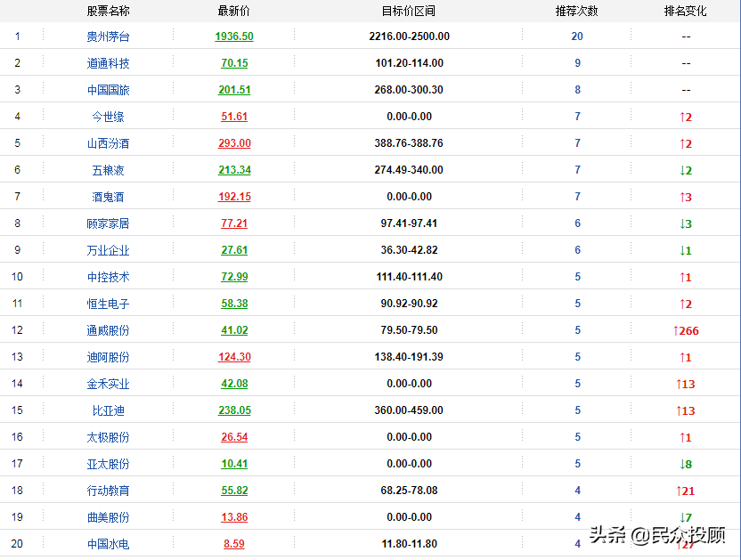741x560 pixels.
Task: Click latest price 55.82
Action: click(x=234, y=490)
